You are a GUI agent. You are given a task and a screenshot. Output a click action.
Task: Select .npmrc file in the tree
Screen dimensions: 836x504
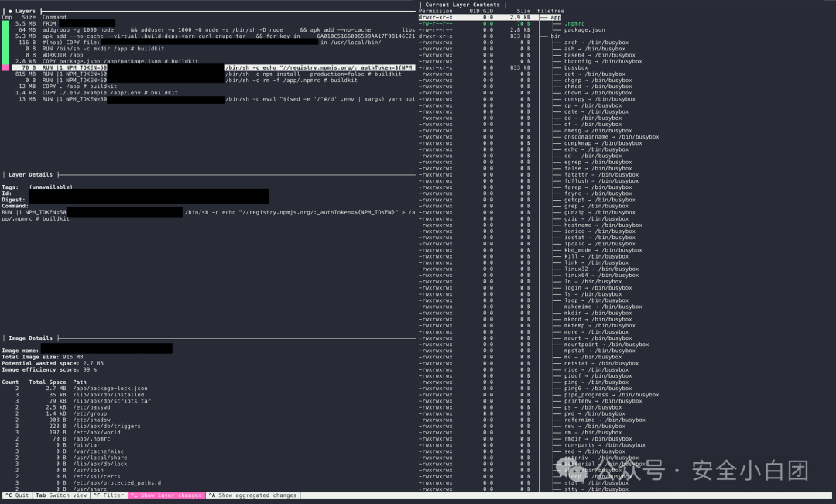coord(574,23)
